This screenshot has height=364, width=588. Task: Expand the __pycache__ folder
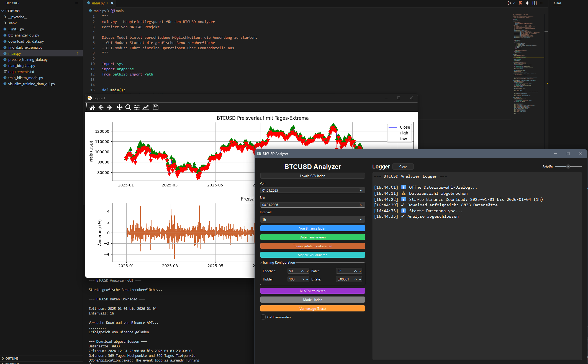(x=17, y=17)
